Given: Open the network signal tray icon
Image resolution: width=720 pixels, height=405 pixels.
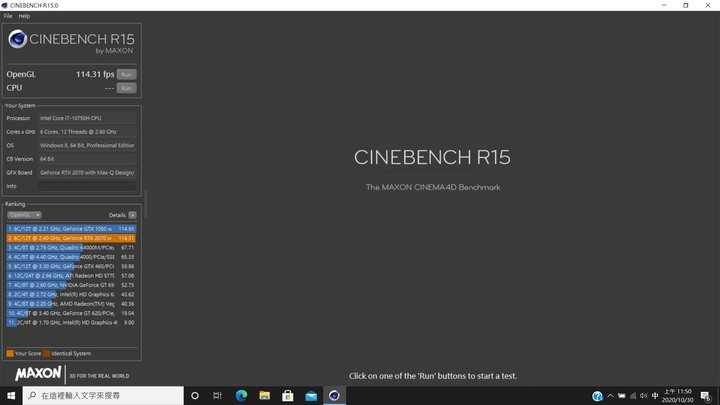Looking at the screenshot, I should 633,396.
